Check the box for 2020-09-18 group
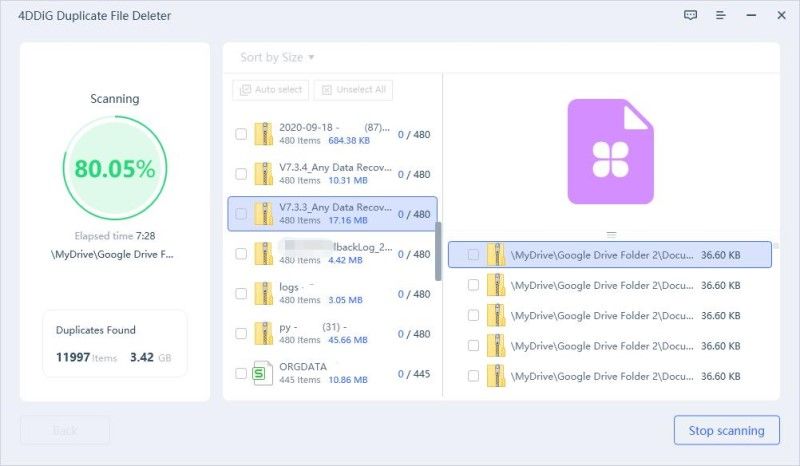Image resolution: width=800 pixels, height=466 pixels. (240, 134)
